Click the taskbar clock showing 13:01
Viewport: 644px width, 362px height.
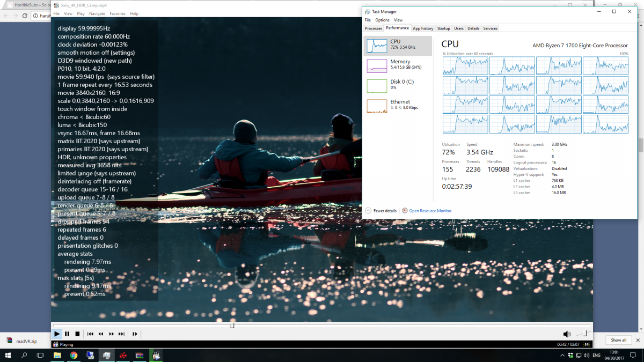pyautogui.click(x=615, y=355)
